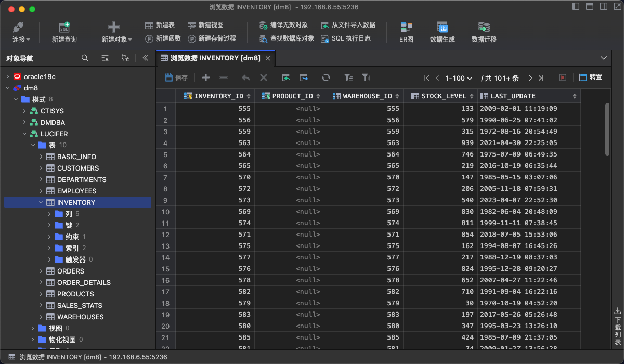Viewport: 624px width, 364px height.
Task: Click the undo arrow icon
Action: click(246, 77)
